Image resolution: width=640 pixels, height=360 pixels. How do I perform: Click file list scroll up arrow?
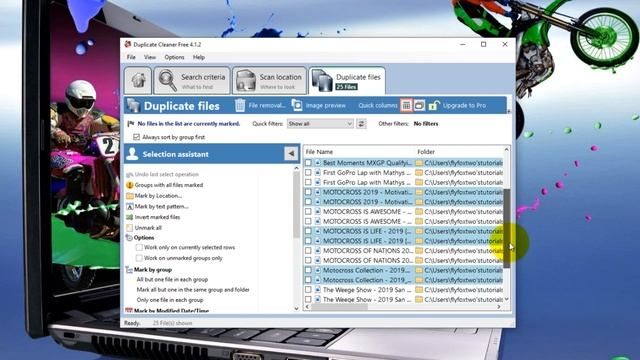(507, 150)
